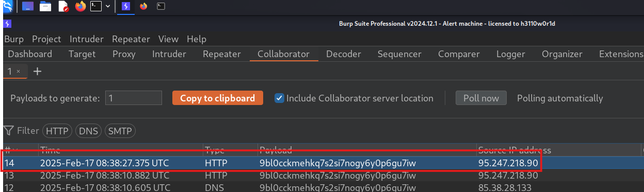644x192 pixels.
Task: Click the Payloads to generate number field
Action: (134, 98)
